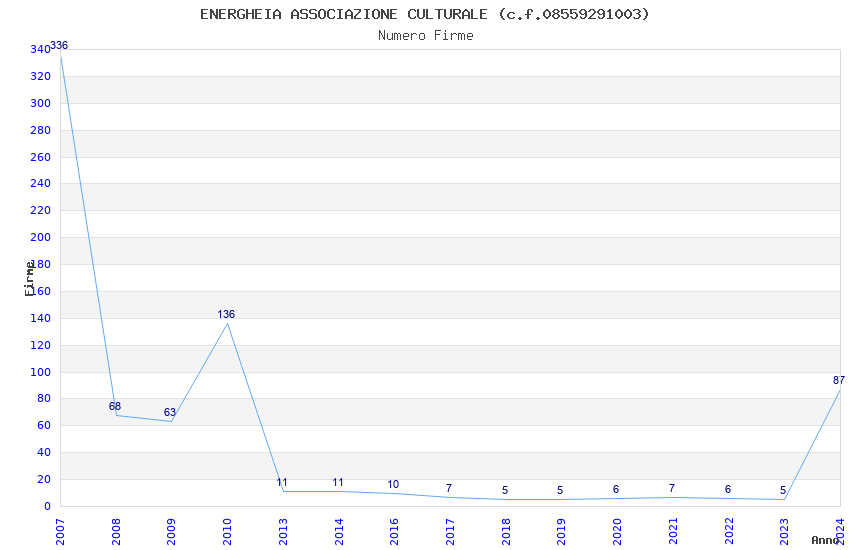Click x-axis year label 2024

(840, 532)
